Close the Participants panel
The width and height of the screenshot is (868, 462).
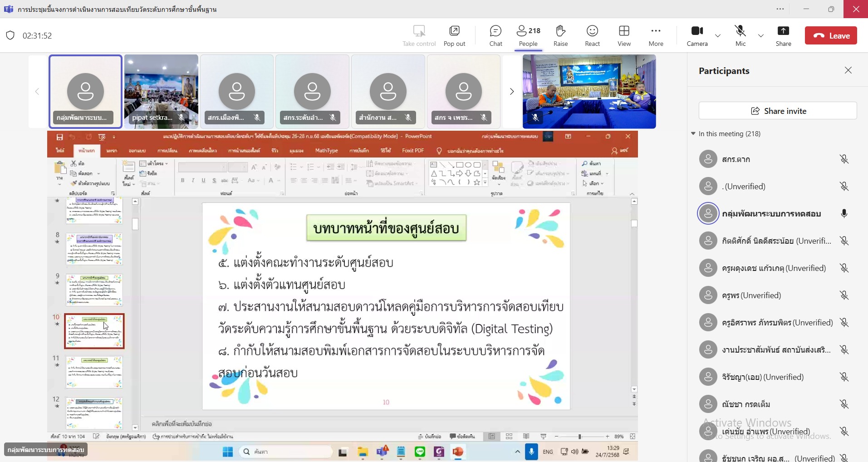click(x=848, y=70)
